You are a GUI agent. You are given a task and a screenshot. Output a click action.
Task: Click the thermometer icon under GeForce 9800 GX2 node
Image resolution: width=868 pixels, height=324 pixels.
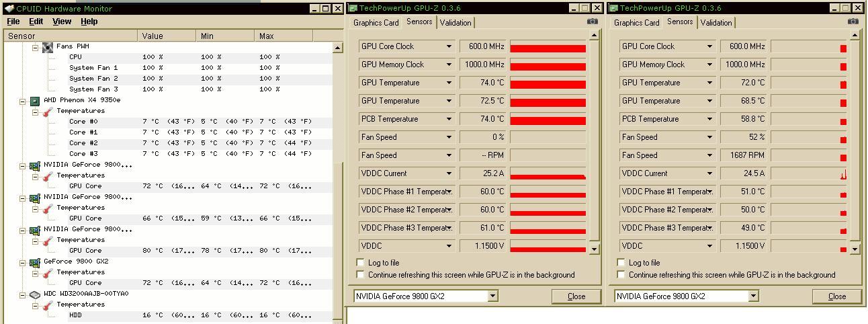pos(48,273)
